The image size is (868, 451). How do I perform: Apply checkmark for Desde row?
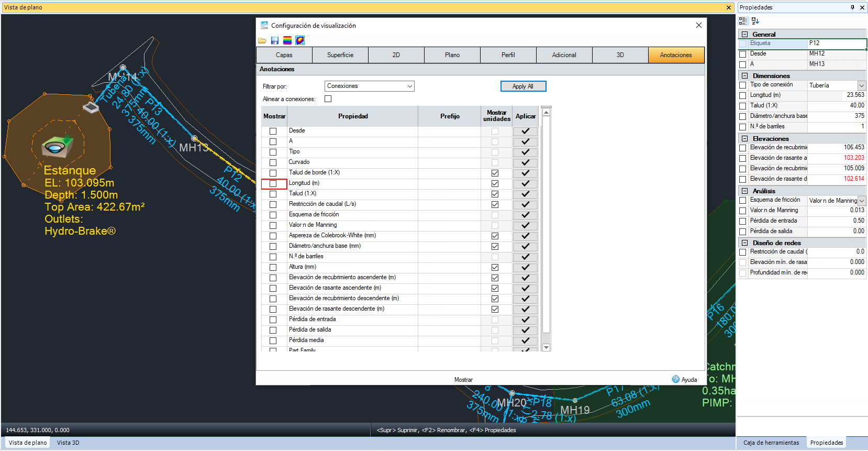[525, 131]
